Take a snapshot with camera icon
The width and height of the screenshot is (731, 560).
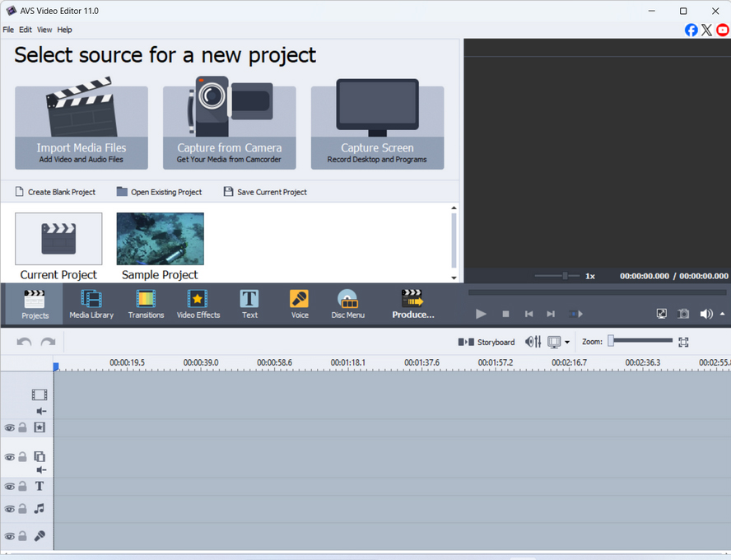[683, 314]
